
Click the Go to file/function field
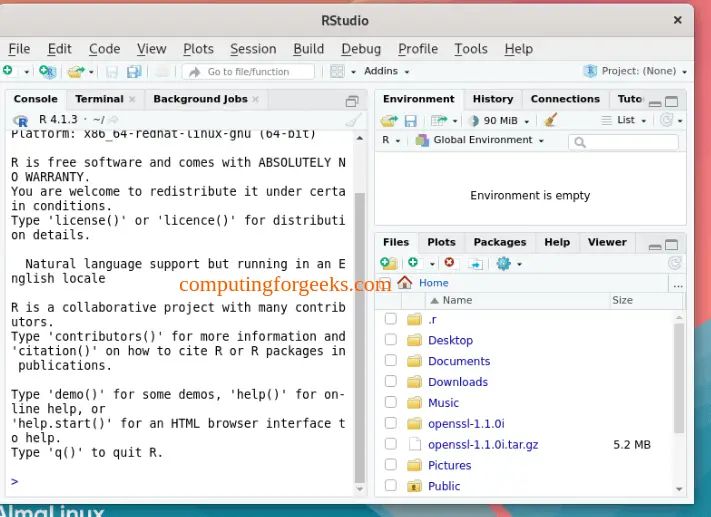pyautogui.click(x=248, y=72)
